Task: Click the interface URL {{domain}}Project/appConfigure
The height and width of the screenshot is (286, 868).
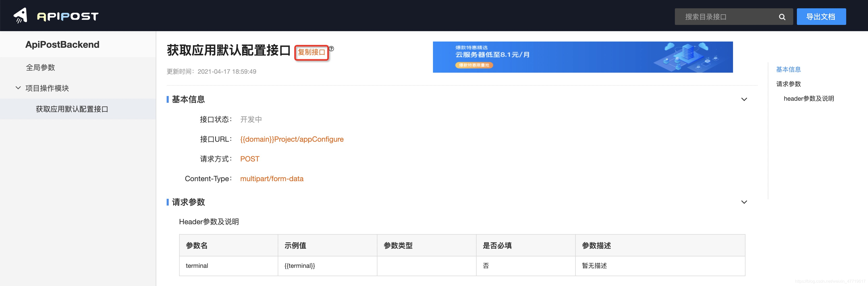Action: pos(291,139)
